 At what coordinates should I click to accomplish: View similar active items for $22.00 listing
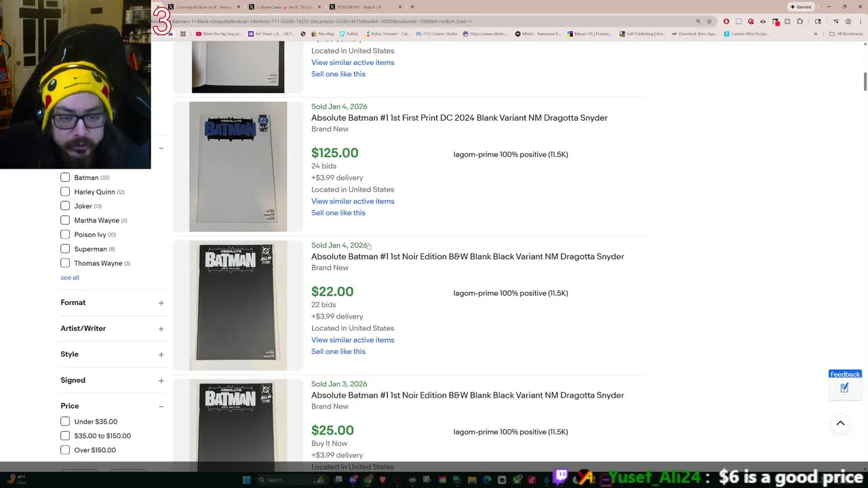(x=353, y=340)
